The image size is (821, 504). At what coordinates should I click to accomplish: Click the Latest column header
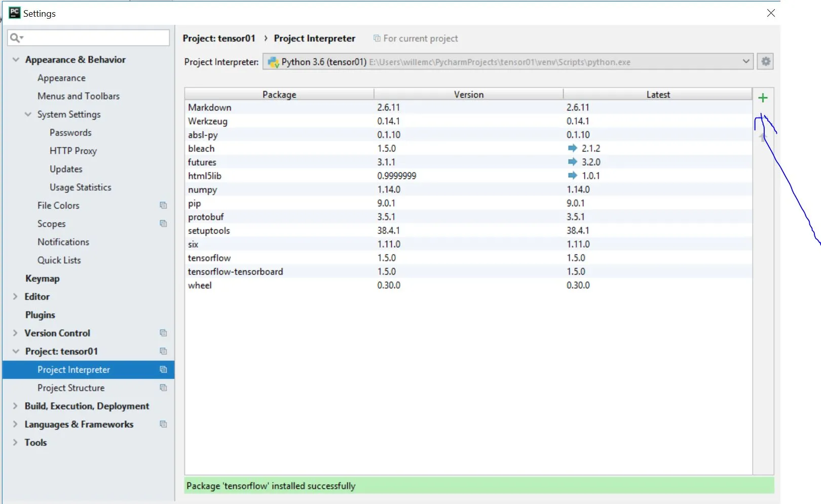(658, 94)
